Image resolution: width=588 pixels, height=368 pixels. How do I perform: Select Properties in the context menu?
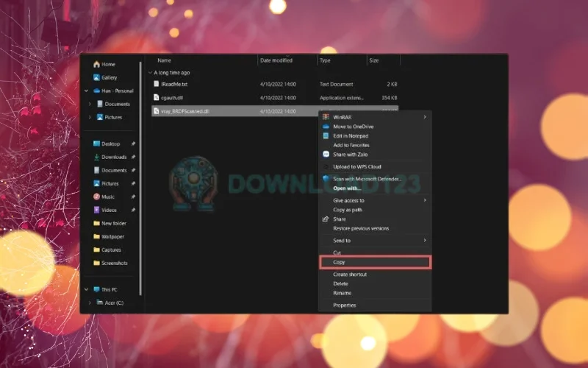point(345,305)
